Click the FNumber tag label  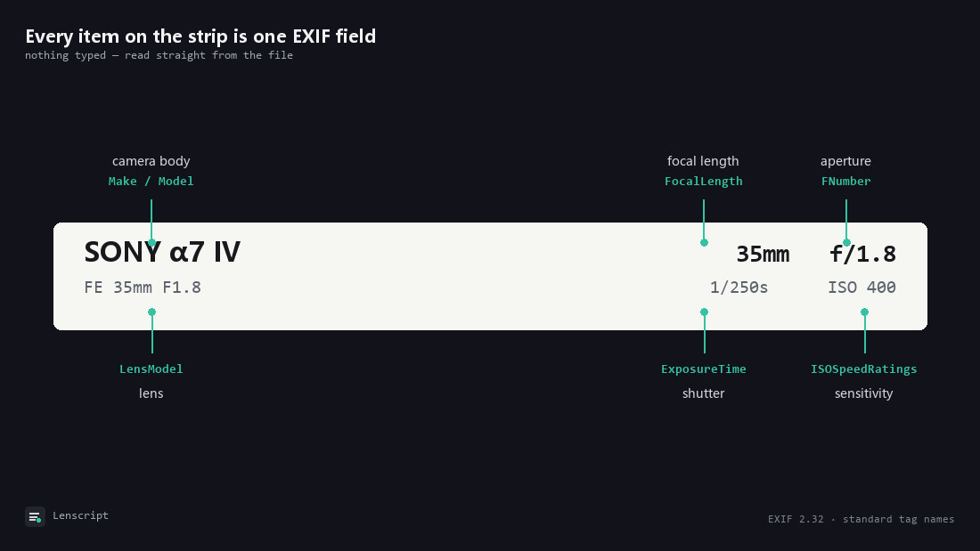click(846, 182)
